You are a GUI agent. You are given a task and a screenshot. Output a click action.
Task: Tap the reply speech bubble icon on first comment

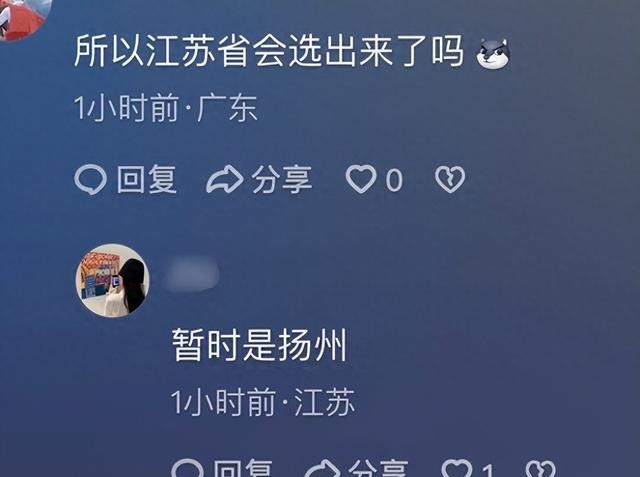(91, 179)
